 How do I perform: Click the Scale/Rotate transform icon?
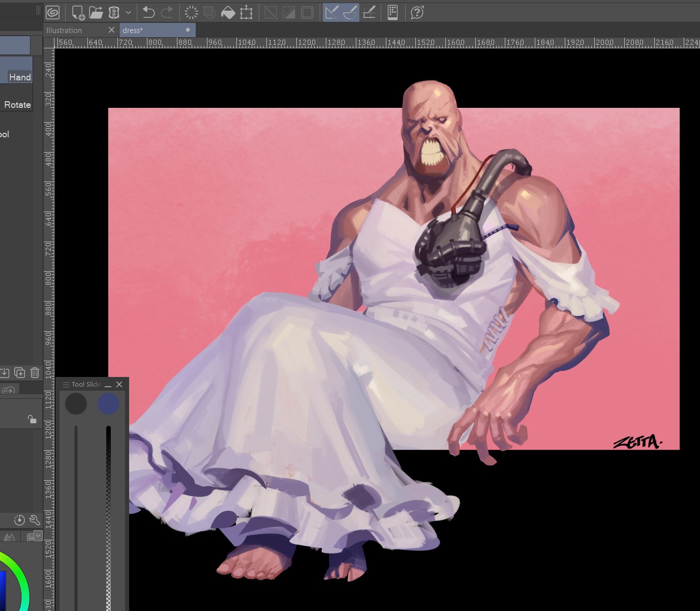click(x=247, y=12)
